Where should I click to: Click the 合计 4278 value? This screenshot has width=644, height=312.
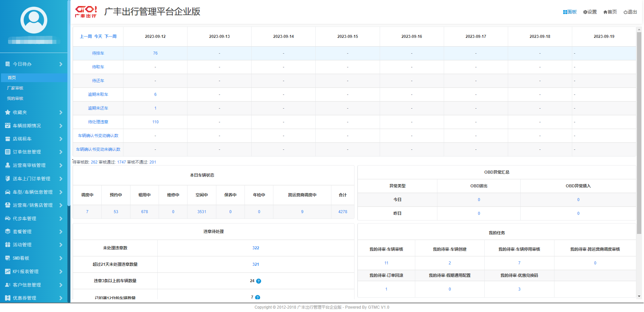click(343, 212)
